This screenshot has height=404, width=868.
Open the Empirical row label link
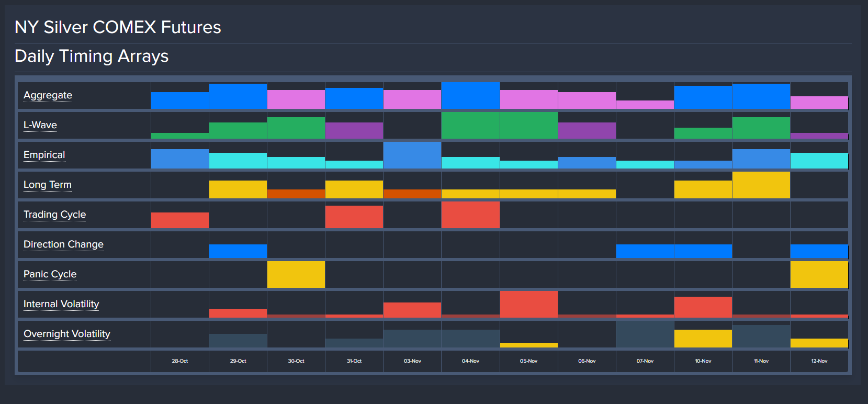tap(44, 155)
